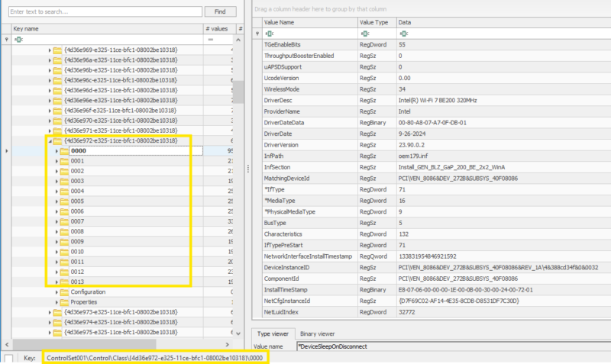Expand the 0000 subkey arrow
Image resolution: width=611 pixels, height=364 pixels.
coord(57,151)
